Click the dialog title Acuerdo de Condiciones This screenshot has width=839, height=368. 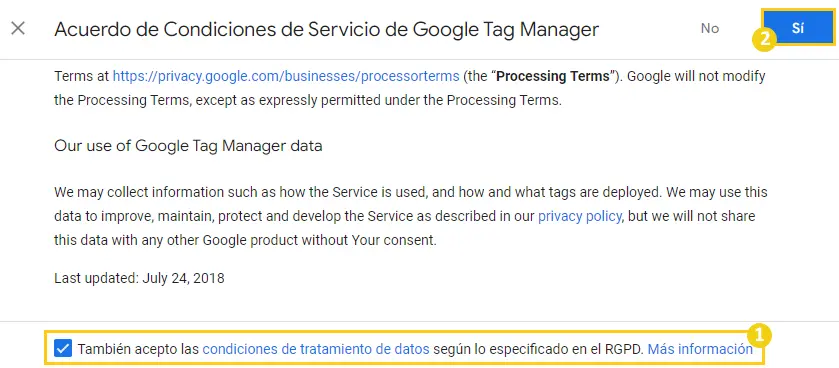[x=326, y=29]
